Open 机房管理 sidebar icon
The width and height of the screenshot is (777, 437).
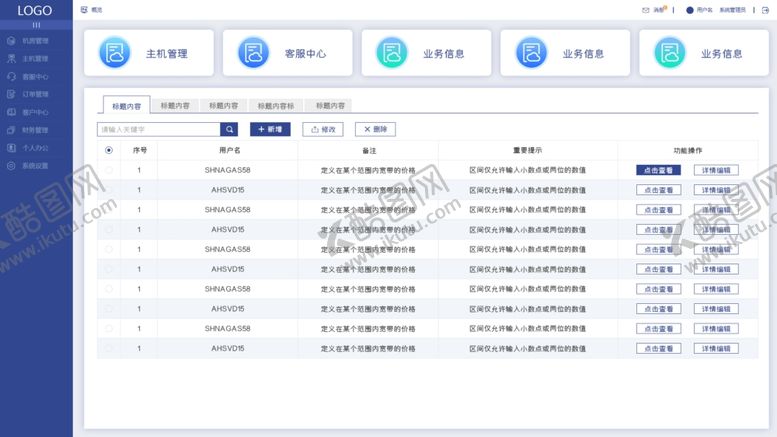11,41
